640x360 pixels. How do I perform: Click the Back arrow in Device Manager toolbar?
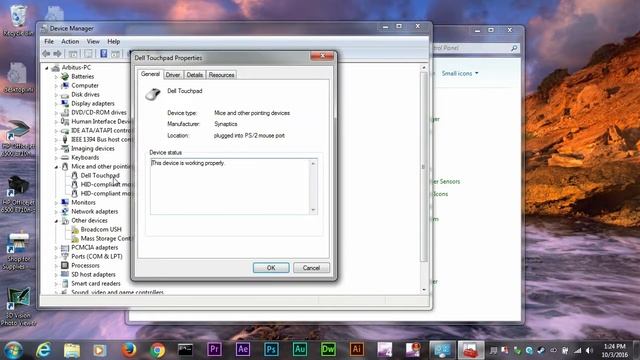pos(46,54)
